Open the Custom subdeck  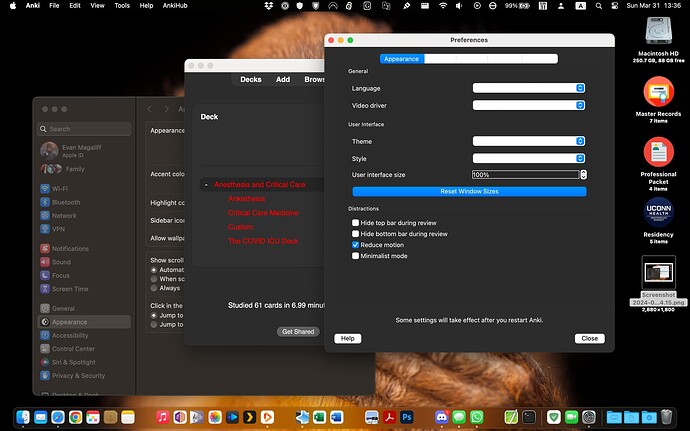[240, 227]
